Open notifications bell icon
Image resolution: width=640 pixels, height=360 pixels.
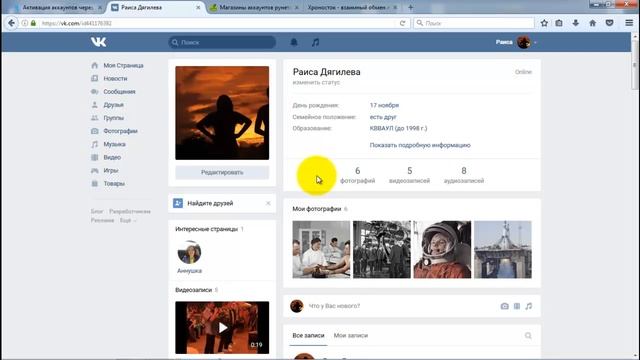[294, 42]
